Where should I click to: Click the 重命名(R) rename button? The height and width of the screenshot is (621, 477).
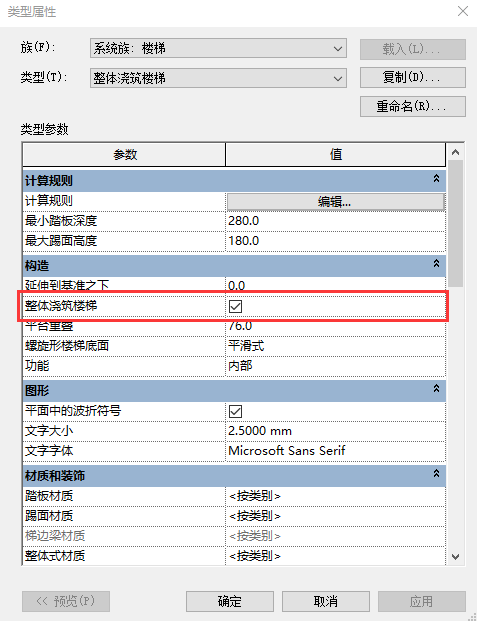click(412, 106)
